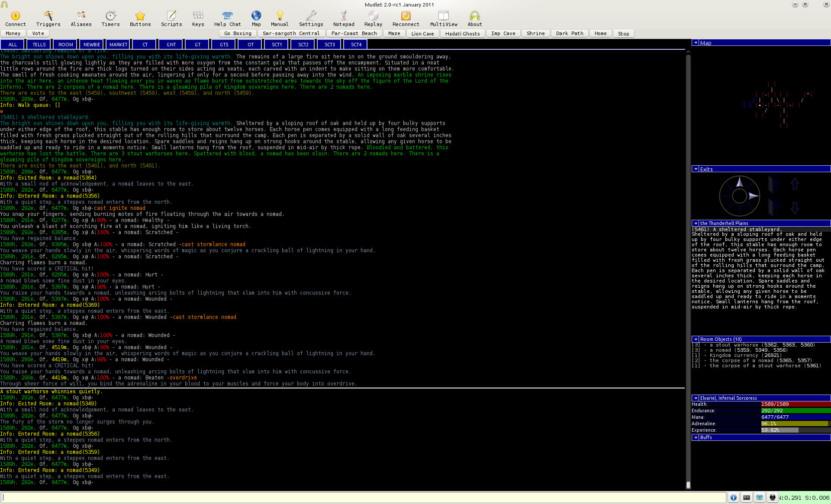Toggle replay recording cassette icon

(x=747, y=498)
